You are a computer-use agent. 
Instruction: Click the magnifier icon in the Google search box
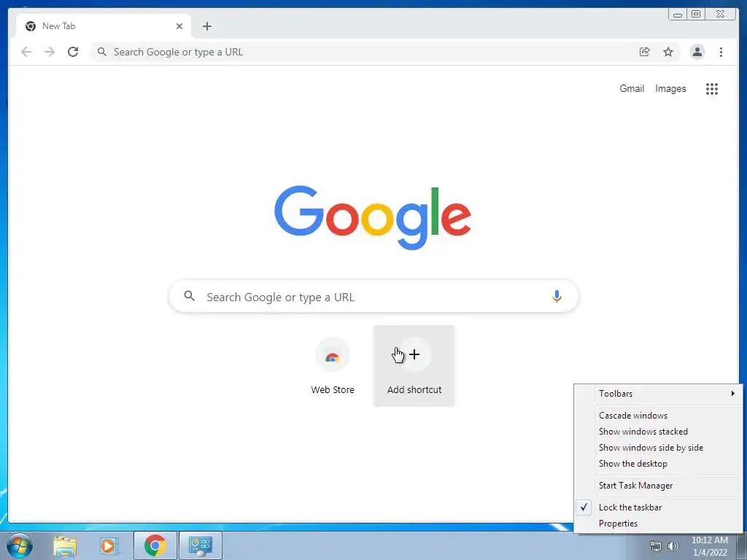point(189,296)
